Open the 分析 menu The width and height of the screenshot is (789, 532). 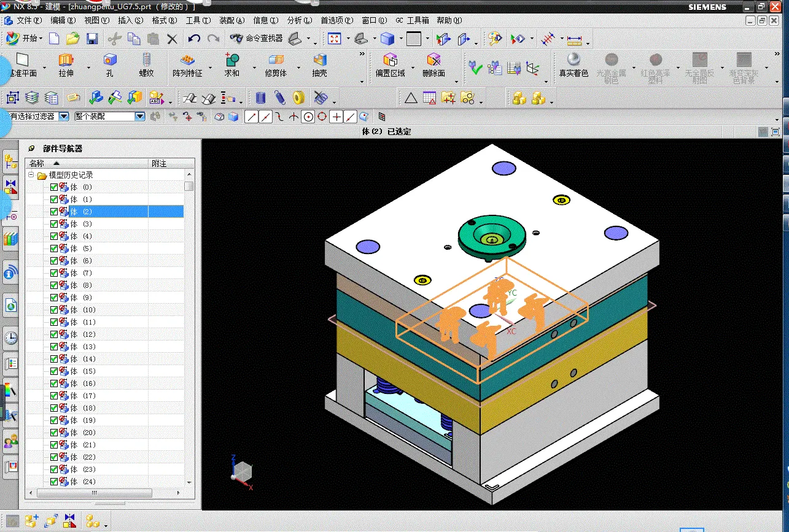click(300, 20)
